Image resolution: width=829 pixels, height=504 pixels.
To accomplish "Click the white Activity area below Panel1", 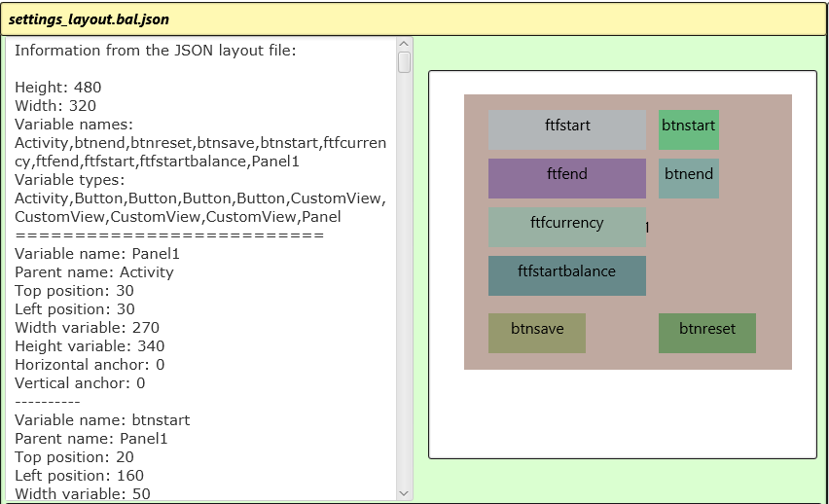I will tap(623, 414).
